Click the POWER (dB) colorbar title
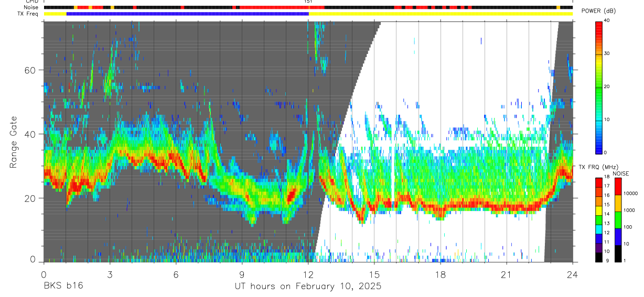 (598, 12)
